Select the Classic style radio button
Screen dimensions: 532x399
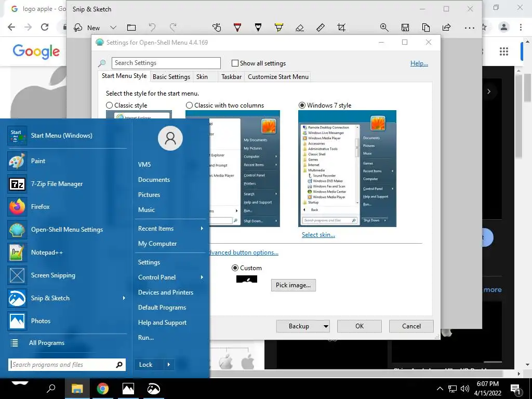tap(109, 105)
